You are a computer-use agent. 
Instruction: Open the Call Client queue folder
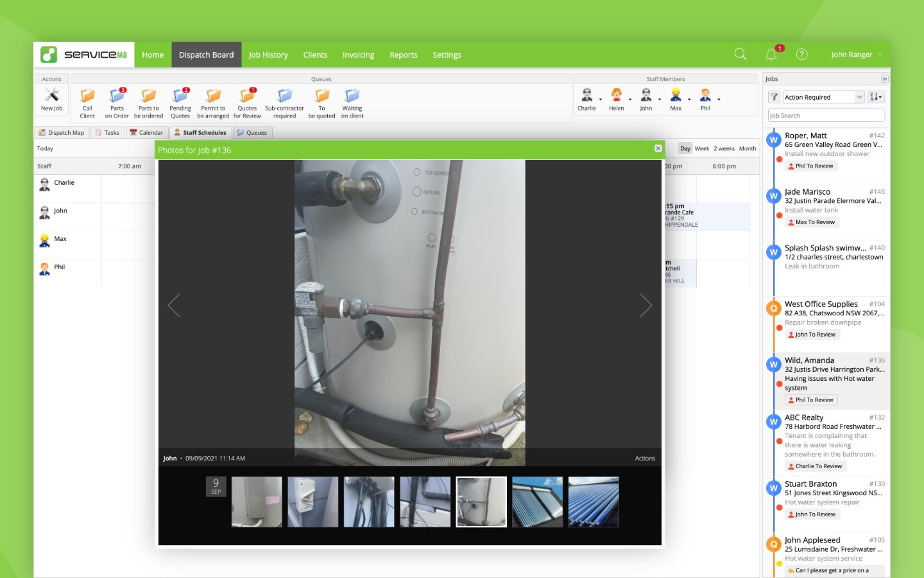pyautogui.click(x=87, y=103)
